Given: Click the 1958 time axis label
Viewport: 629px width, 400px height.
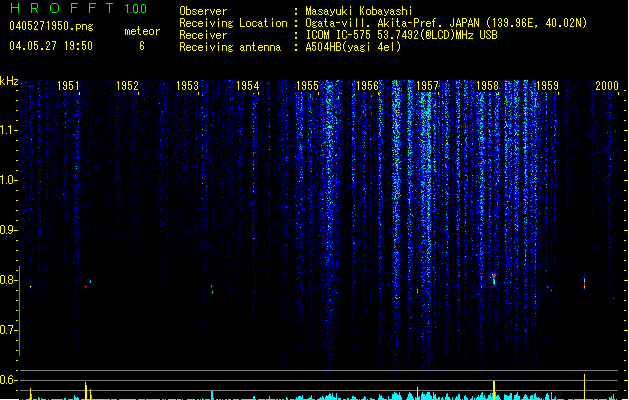Looking at the screenshot, I should (487, 85).
